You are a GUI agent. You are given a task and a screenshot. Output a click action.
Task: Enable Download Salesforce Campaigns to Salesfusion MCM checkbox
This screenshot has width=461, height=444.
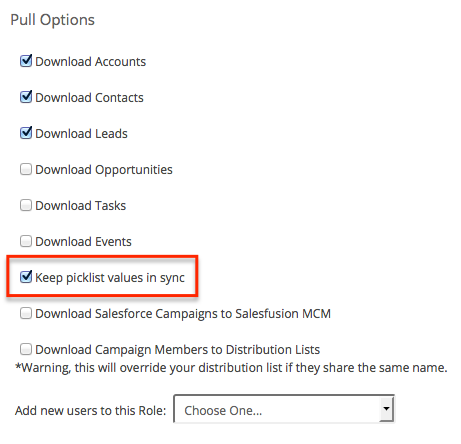[x=26, y=313]
